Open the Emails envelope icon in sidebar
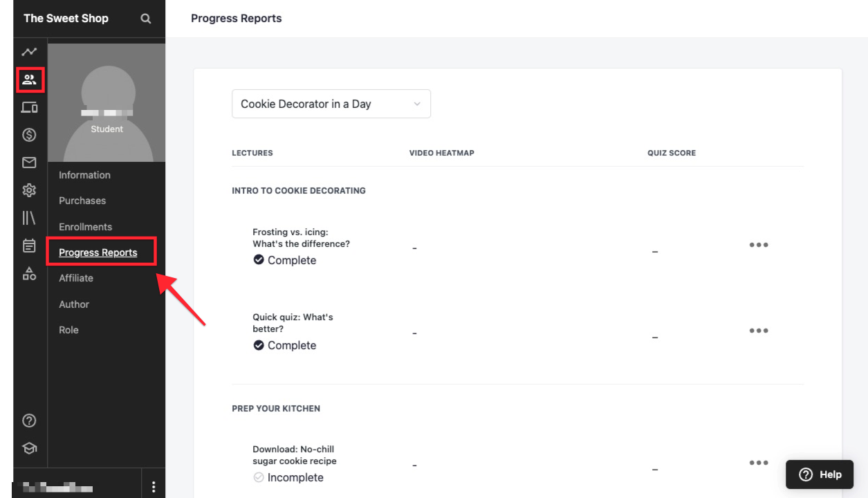868x498 pixels. click(29, 163)
